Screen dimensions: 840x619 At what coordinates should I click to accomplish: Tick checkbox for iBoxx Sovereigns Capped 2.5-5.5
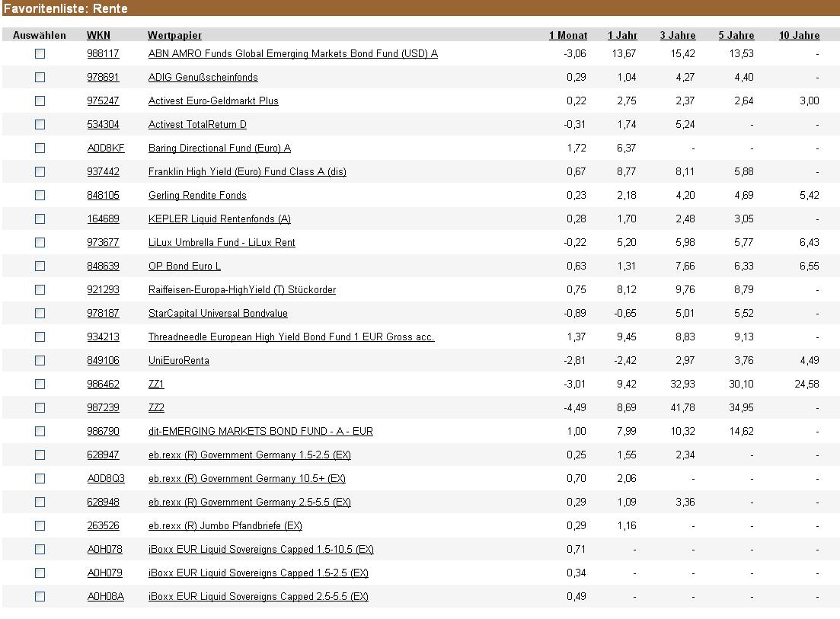point(40,596)
